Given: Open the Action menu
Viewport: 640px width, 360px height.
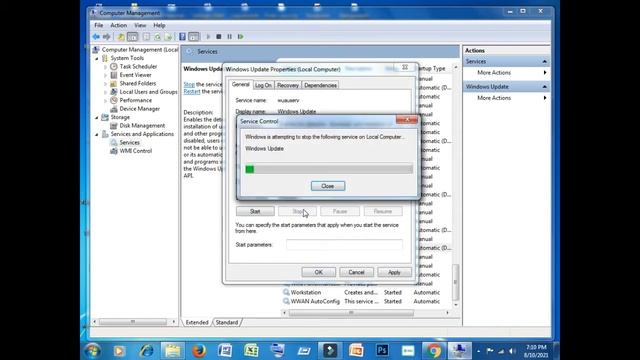Looking at the screenshot, I should (118, 25).
